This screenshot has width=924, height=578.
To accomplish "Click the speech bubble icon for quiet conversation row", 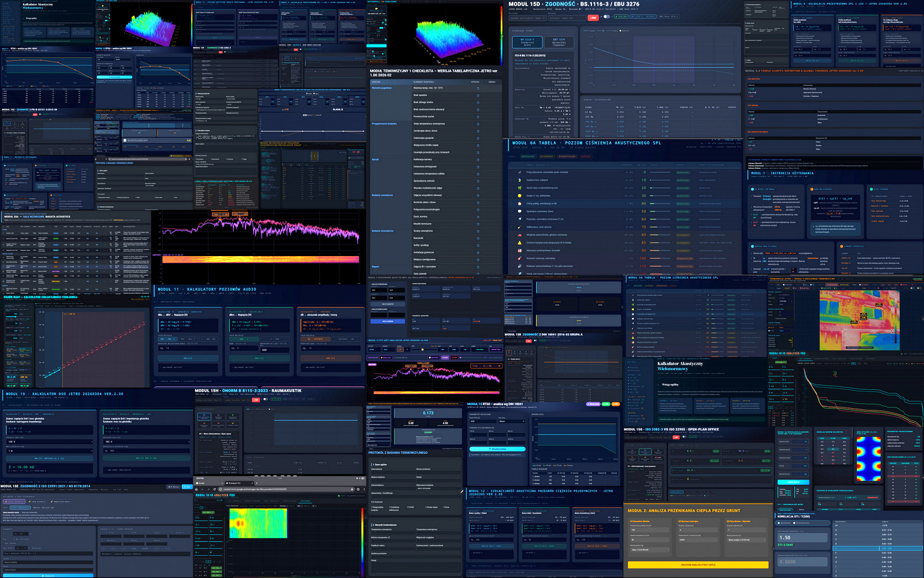I will pyautogui.click(x=519, y=211).
